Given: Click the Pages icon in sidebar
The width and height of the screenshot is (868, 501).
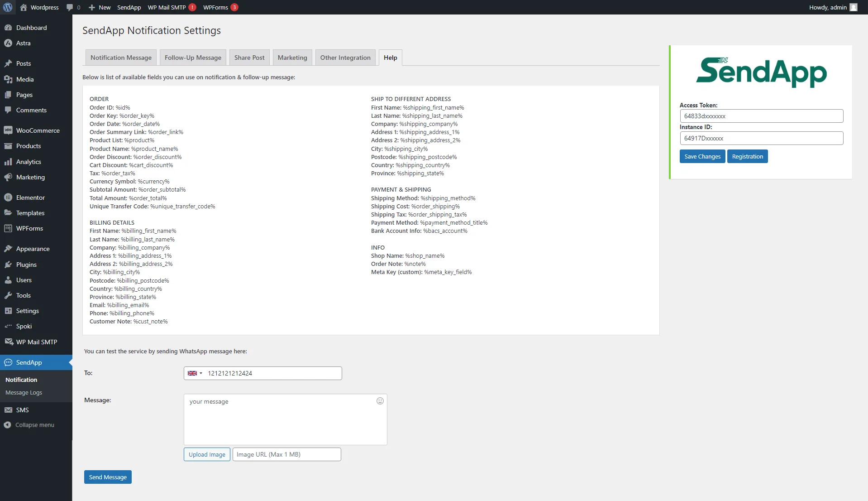Looking at the screenshot, I should coord(8,95).
